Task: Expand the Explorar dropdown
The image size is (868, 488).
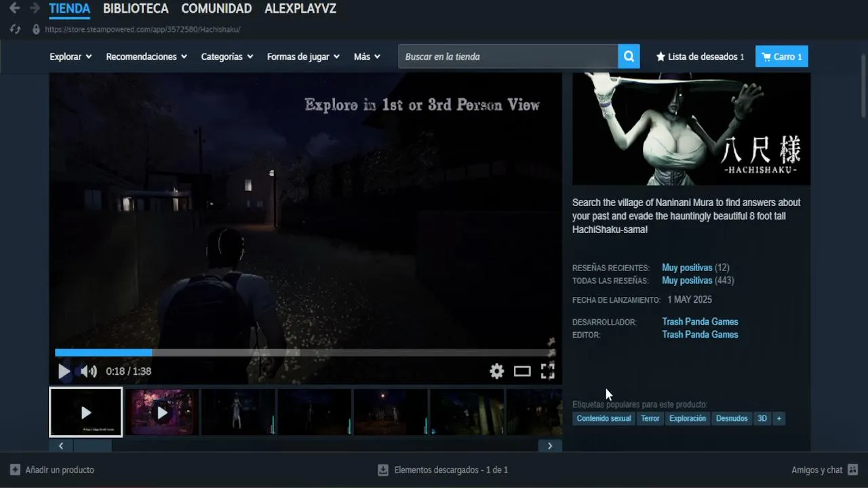Action: tap(71, 57)
